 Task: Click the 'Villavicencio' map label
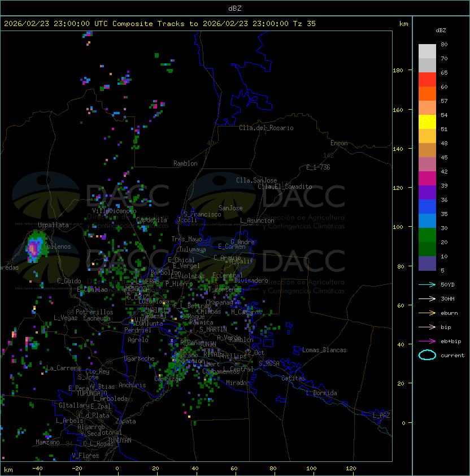(x=114, y=211)
